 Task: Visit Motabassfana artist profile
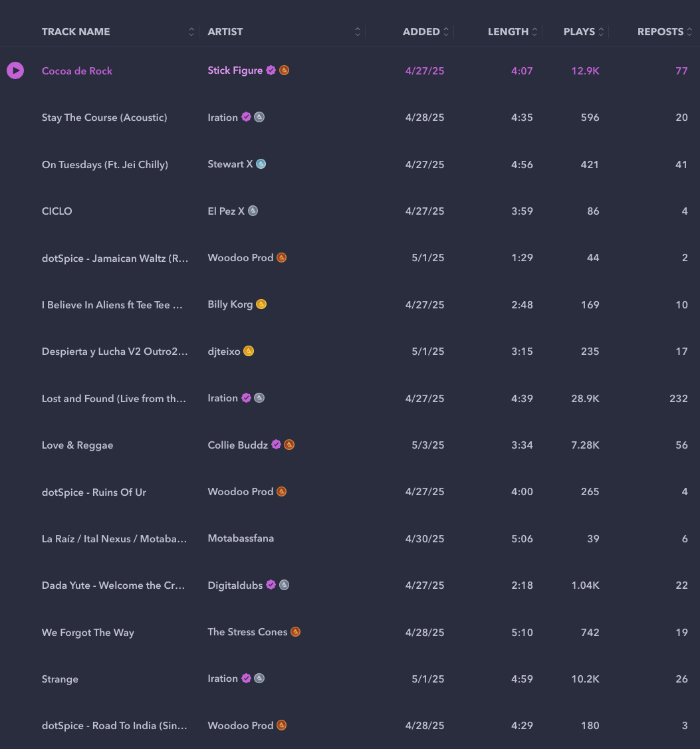(x=241, y=538)
